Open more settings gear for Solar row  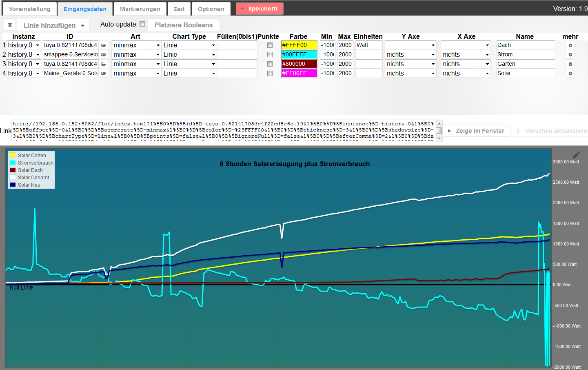point(570,74)
